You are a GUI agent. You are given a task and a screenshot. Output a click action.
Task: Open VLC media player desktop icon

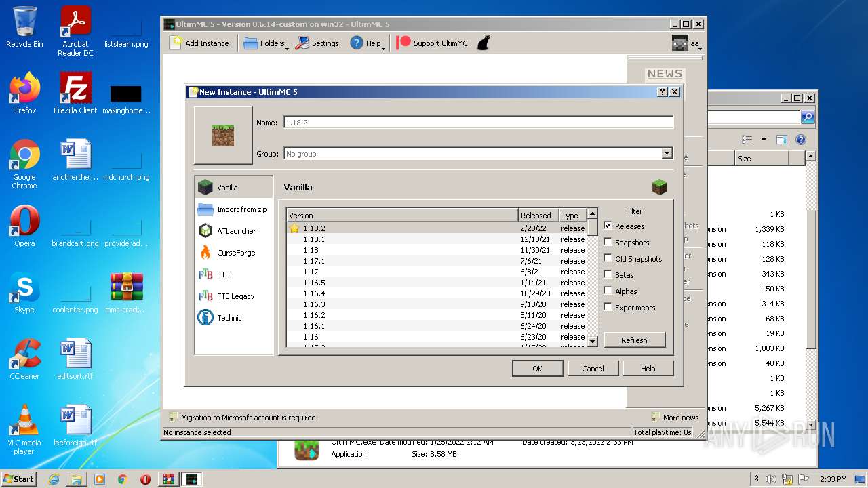[x=24, y=430]
